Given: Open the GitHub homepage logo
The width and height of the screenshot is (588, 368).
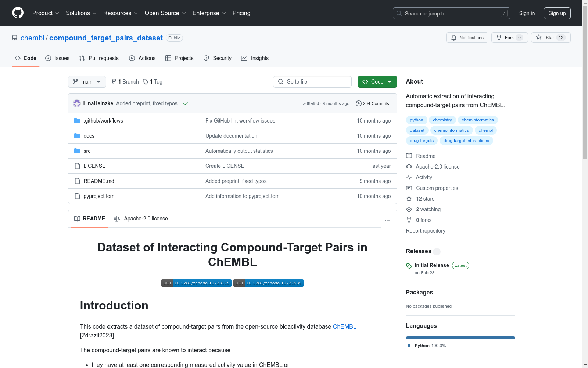Looking at the screenshot, I should click(x=18, y=13).
